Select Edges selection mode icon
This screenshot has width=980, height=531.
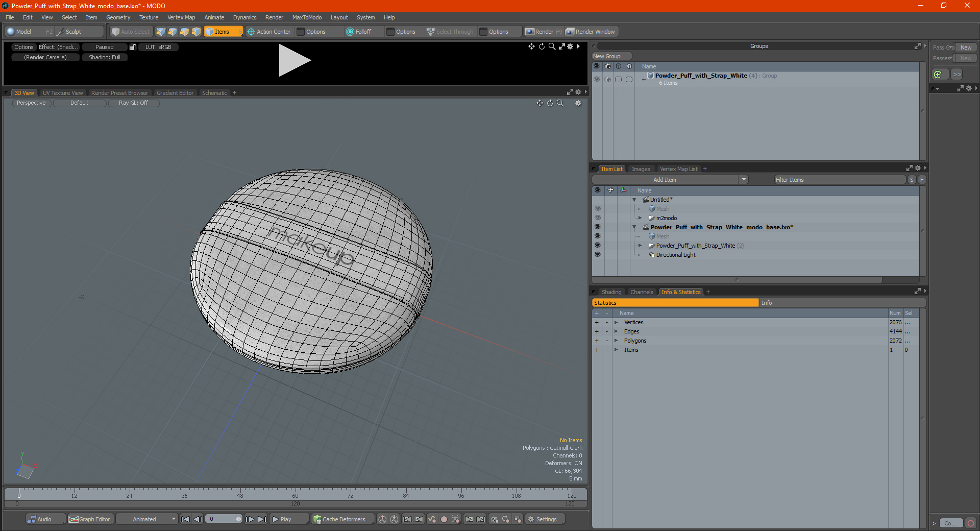point(173,32)
